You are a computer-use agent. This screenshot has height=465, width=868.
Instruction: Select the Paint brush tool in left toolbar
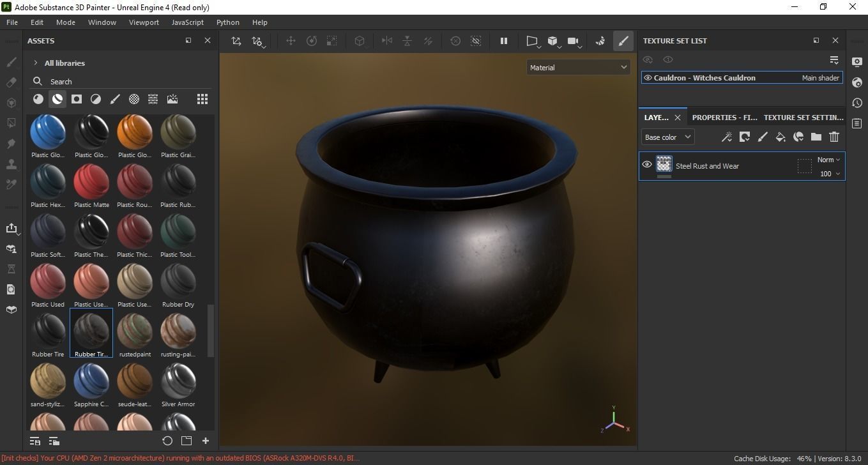(x=11, y=62)
